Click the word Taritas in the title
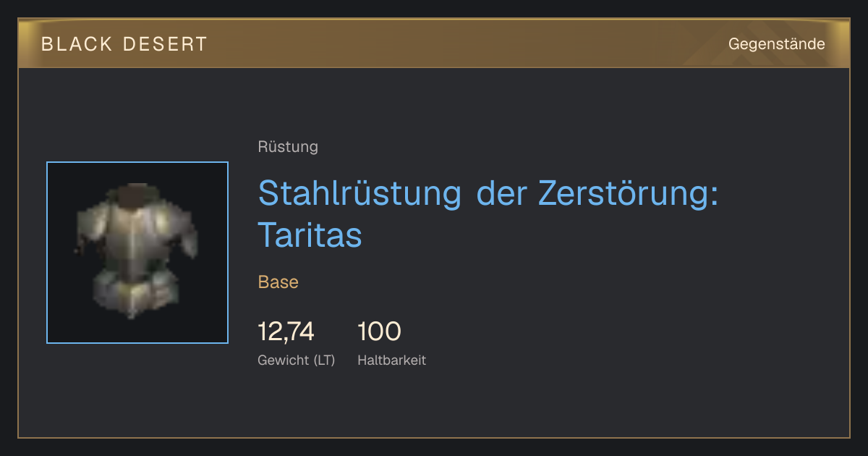The image size is (868, 456). pyautogui.click(x=310, y=235)
